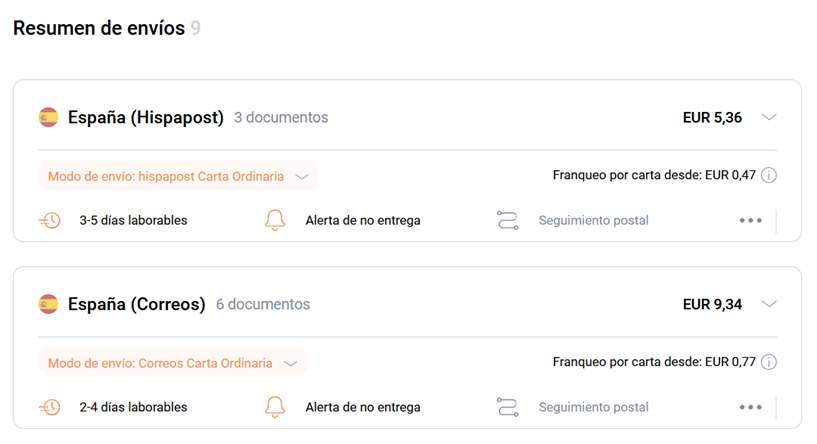The image size is (817, 444).
Task: Expand the España (Correos) shipment chevron
Action: click(769, 304)
